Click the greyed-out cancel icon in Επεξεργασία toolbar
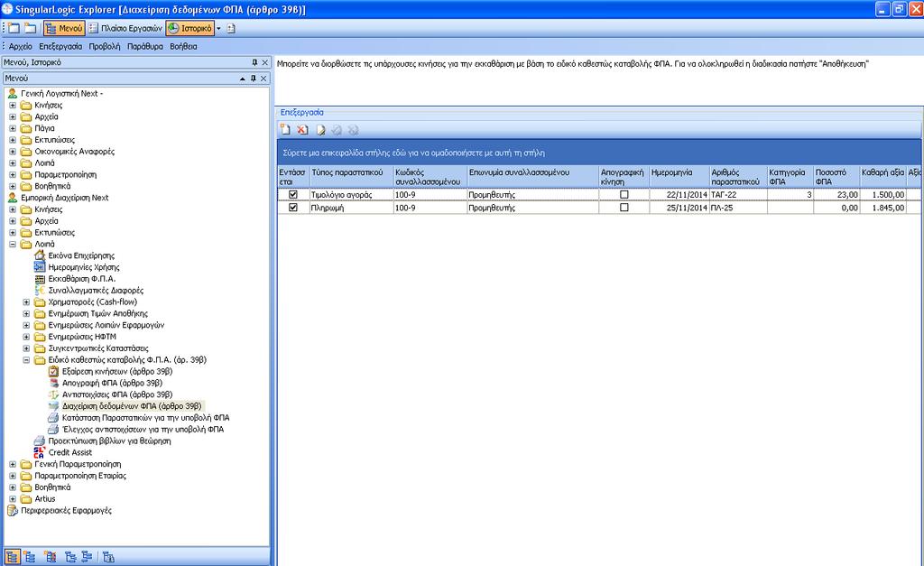 click(353, 130)
